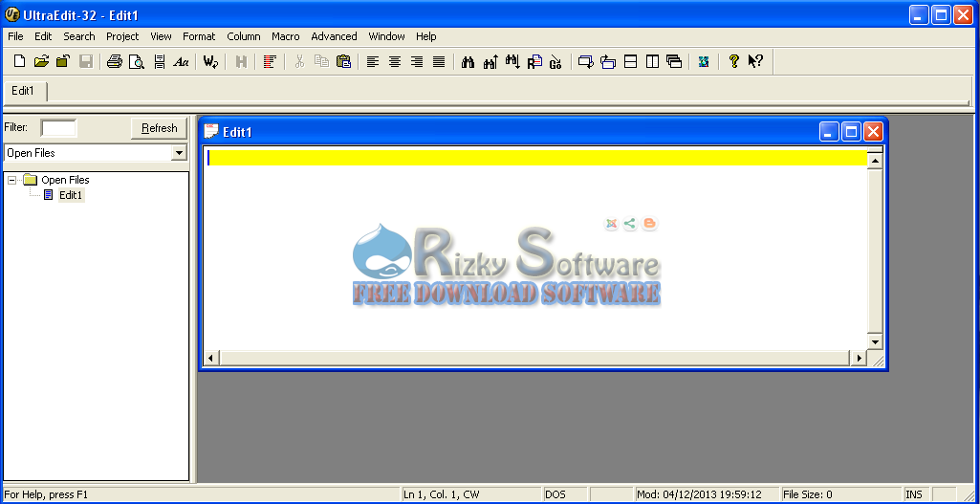Click the DOS status bar field
Viewport: 980px width, 504px height.
coord(565,494)
